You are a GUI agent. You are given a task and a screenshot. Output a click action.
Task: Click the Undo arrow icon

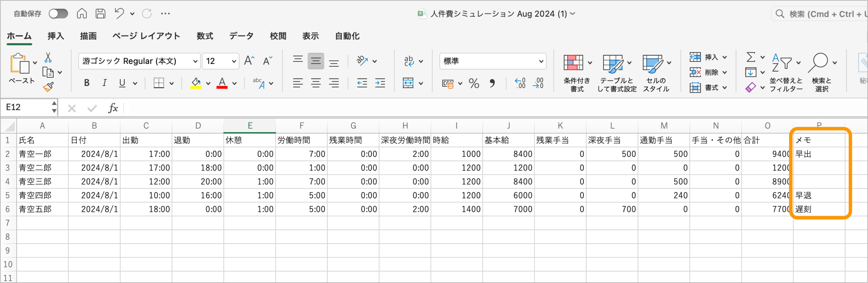119,14
